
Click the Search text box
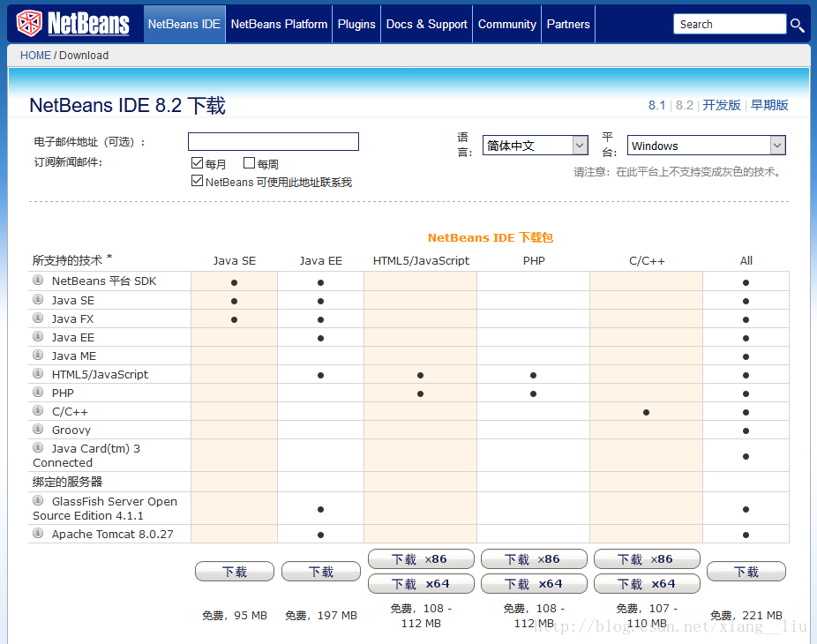click(730, 24)
